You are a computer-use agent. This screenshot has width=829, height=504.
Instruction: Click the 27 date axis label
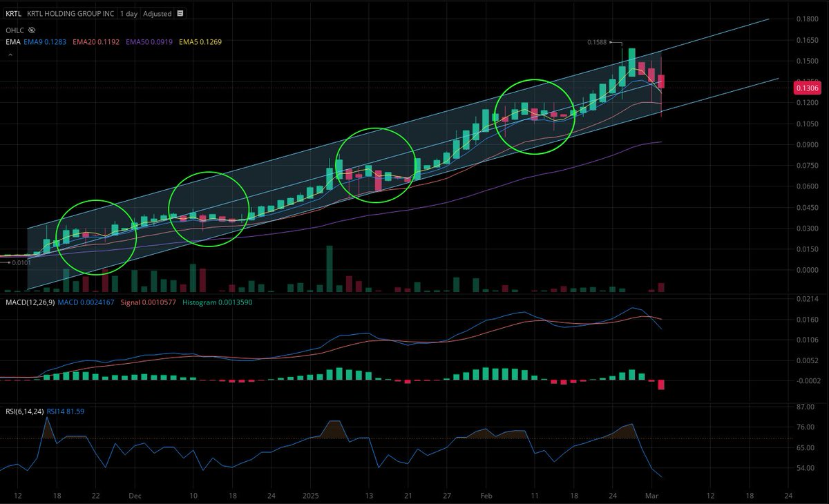click(x=447, y=496)
